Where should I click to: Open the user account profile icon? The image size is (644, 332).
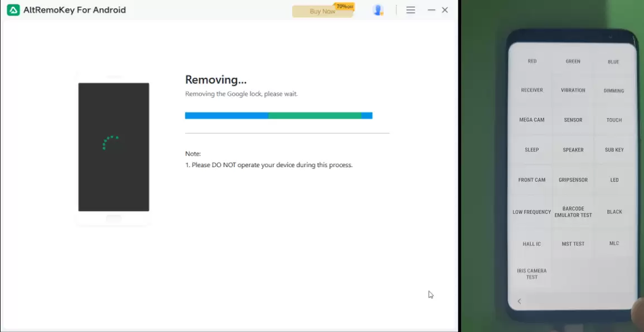click(378, 10)
